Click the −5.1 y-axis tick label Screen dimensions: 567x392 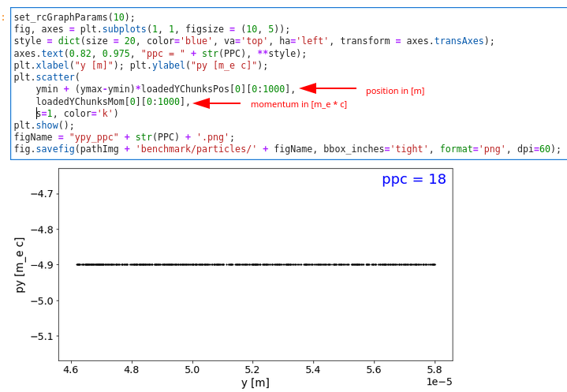pyautogui.click(x=42, y=337)
